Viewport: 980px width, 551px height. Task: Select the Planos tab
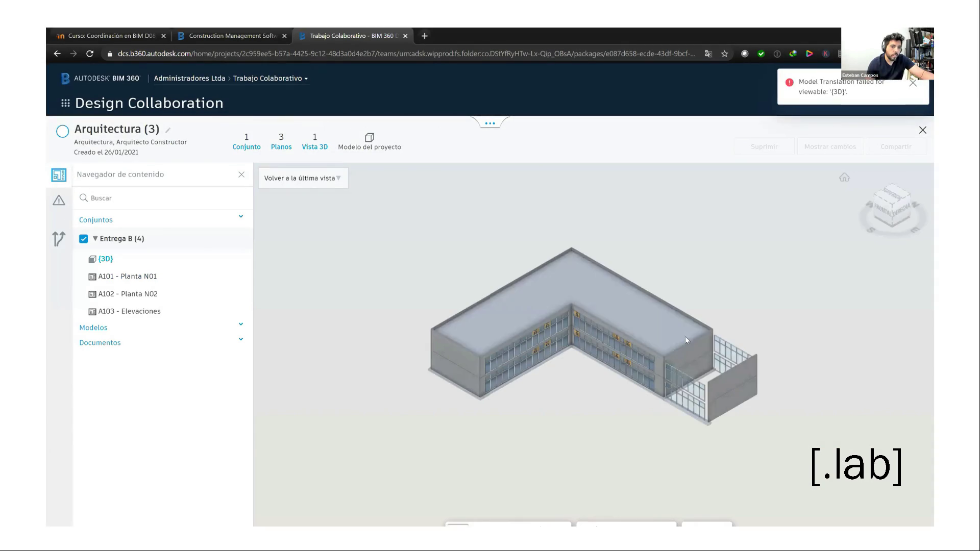pyautogui.click(x=281, y=141)
